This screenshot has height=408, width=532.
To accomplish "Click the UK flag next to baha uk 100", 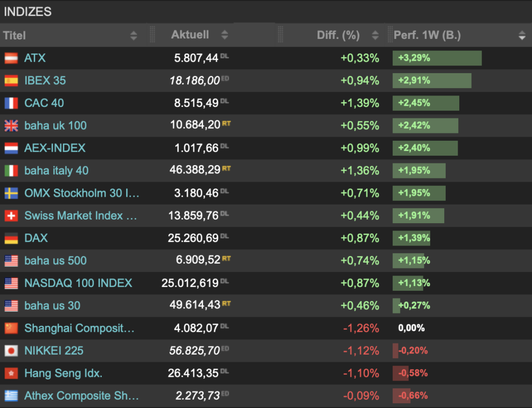I will (11, 126).
